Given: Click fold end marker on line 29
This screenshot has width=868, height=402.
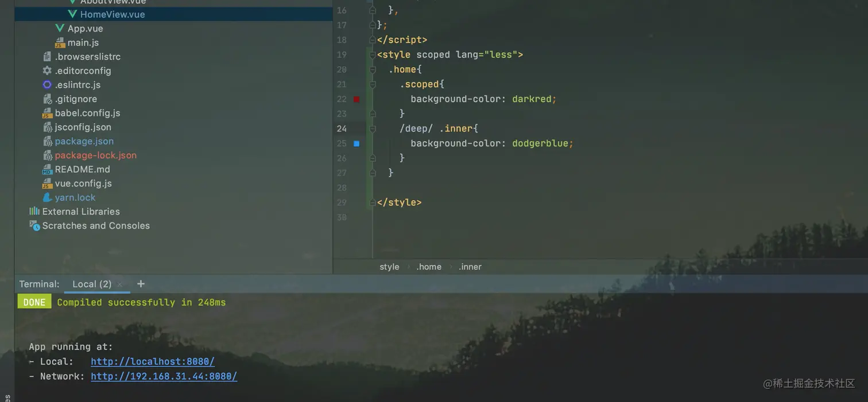Looking at the screenshot, I should [373, 202].
